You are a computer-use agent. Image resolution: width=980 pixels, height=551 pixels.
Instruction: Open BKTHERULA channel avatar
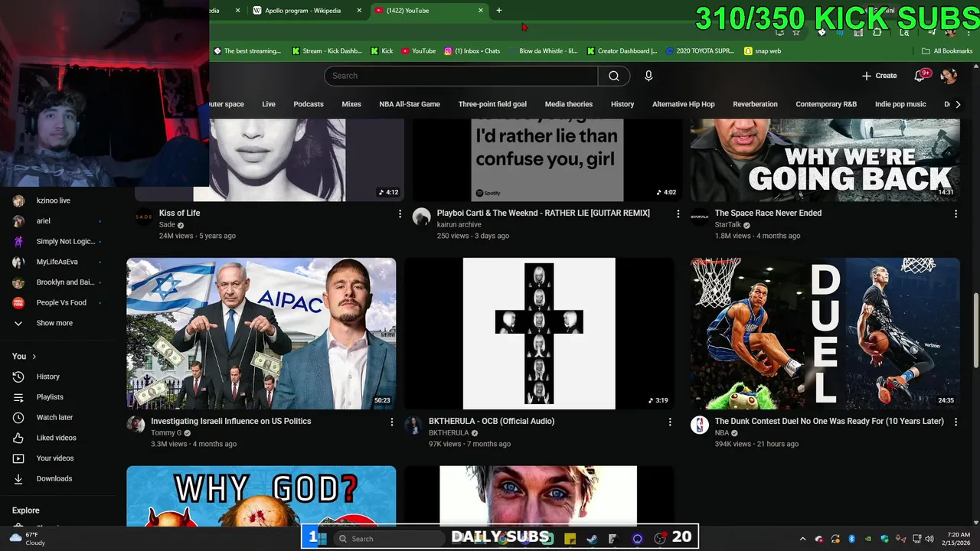413,425
